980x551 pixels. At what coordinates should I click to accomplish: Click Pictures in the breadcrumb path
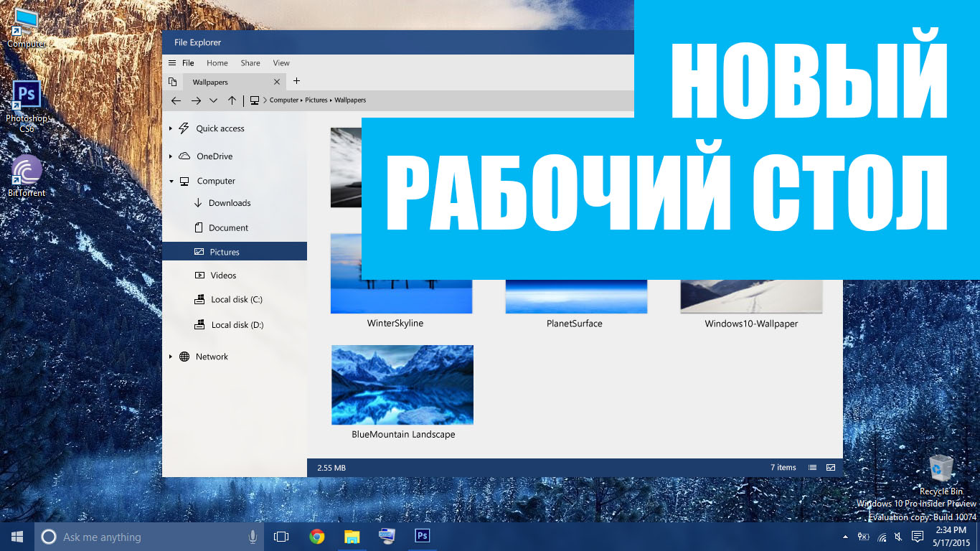[316, 100]
